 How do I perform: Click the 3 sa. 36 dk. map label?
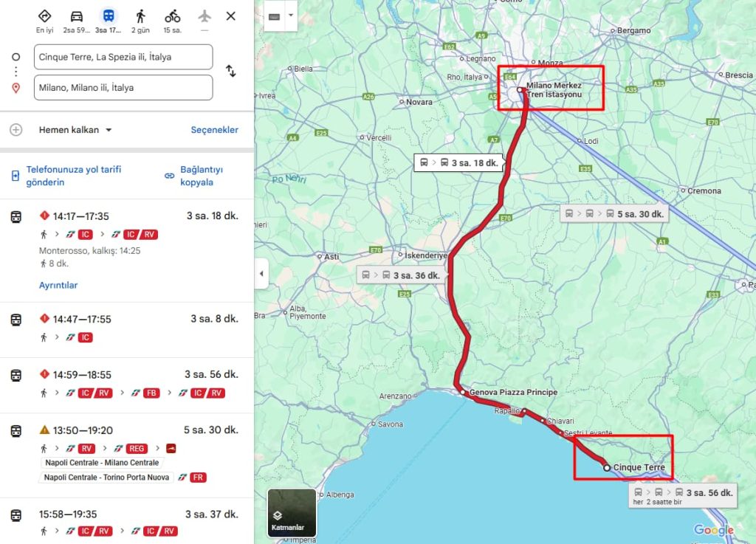click(x=401, y=275)
